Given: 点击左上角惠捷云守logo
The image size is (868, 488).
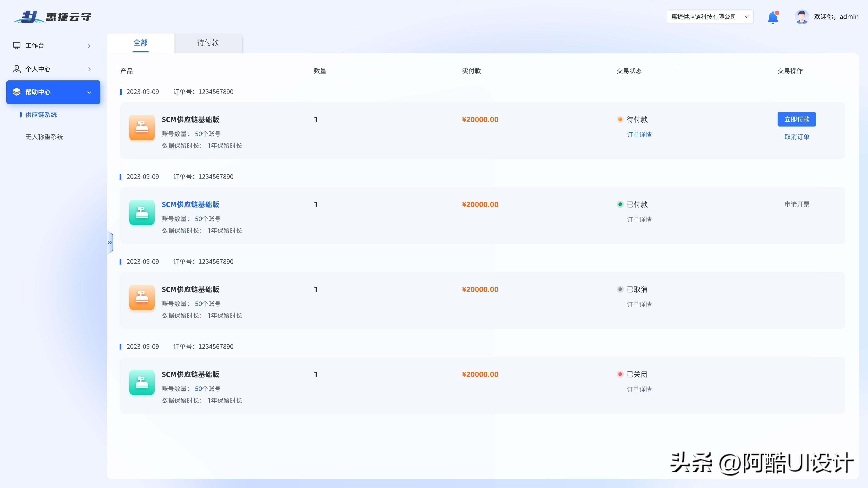Looking at the screenshot, I should [52, 16].
